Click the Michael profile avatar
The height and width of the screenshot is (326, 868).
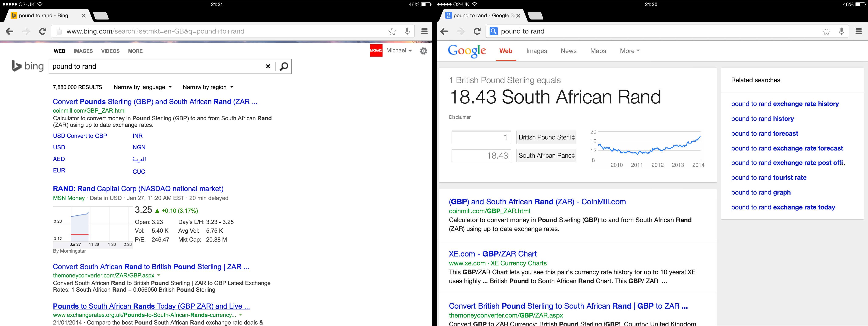[x=376, y=51]
